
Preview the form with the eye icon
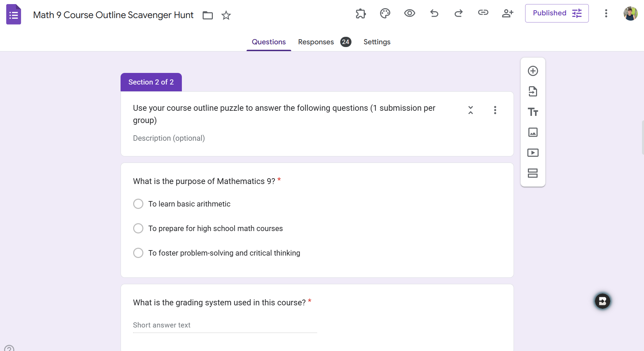point(409,13)
